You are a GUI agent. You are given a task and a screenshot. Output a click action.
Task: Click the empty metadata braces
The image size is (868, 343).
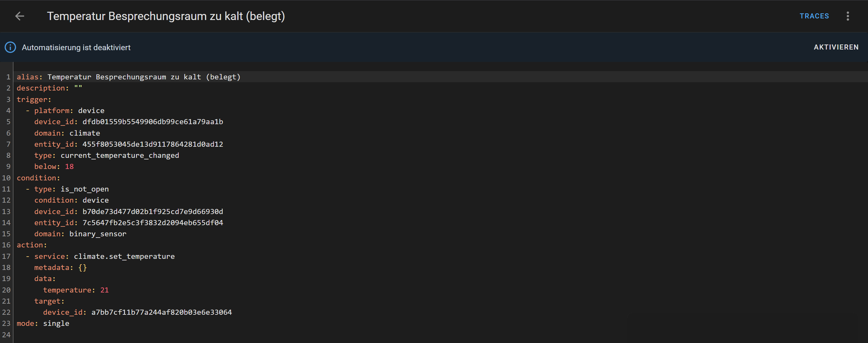pyautogui.click(x=82, y=268)
